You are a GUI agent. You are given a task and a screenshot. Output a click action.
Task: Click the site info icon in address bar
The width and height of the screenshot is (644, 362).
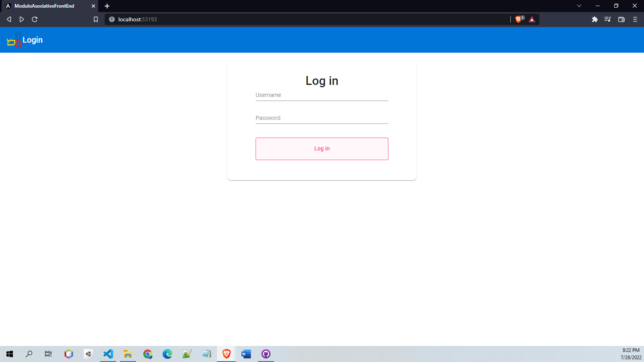[x=112, y=19]
